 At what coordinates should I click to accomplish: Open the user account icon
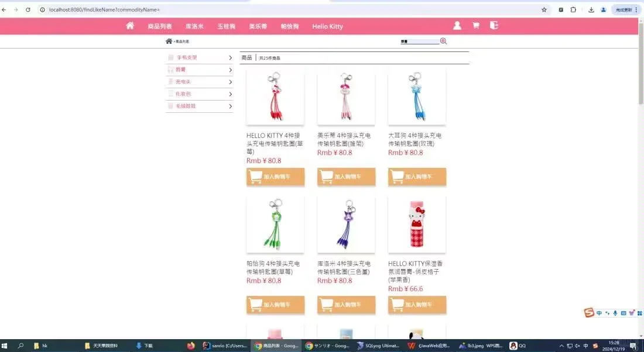pyautogui.click(x=457, y=26)
